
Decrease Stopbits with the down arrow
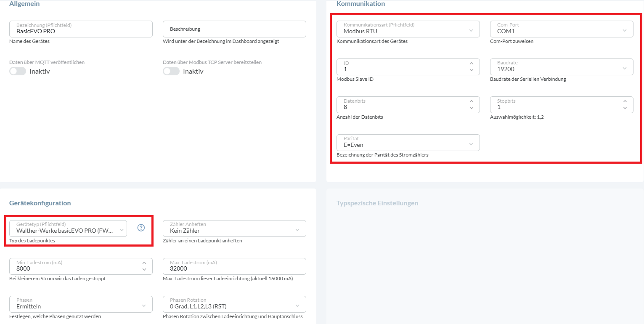(x=625, y=108)
